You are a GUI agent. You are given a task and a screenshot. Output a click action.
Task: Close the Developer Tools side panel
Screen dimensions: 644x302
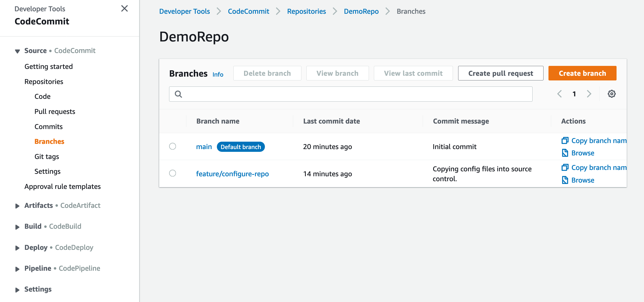pyautogui.click(x=125, y=9)
